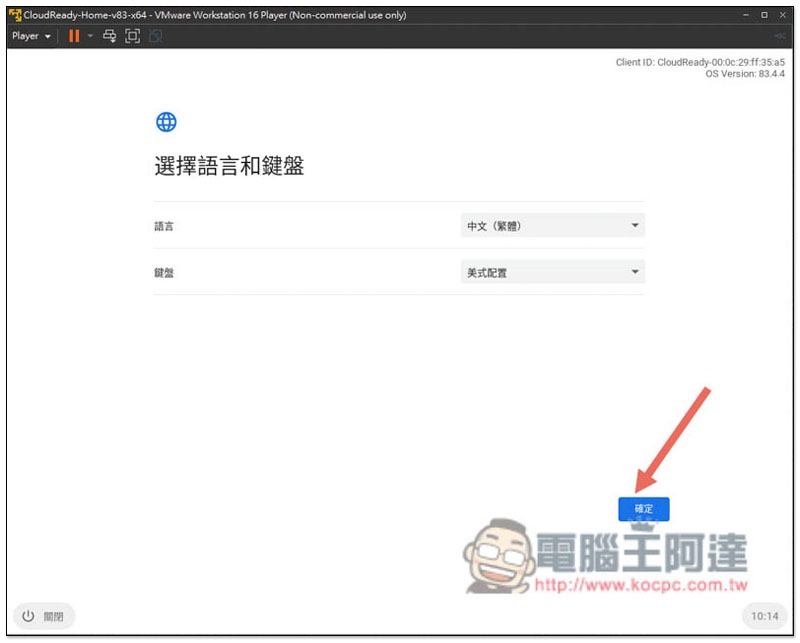Minimize the VMware Player window

point(746,15)
